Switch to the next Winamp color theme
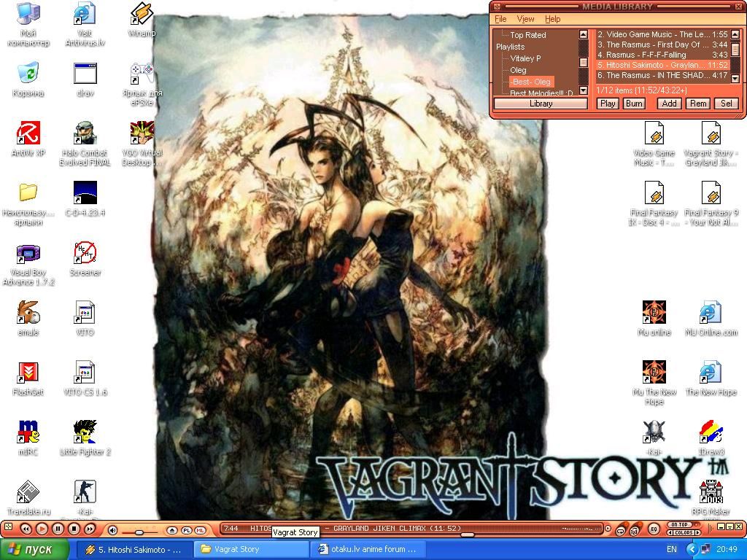Image resolution: width=747 pixels, height=560 pixels. (x=698, y=532)
